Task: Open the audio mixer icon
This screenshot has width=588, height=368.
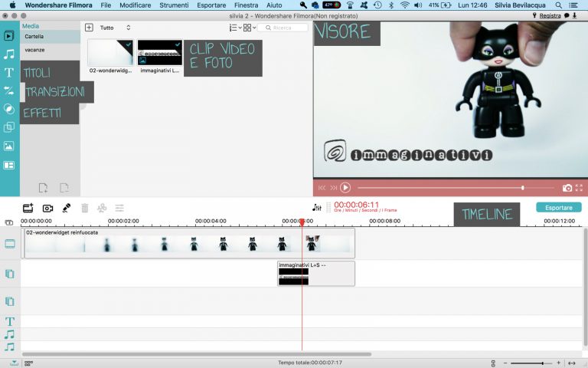Action: (x=316, y=207)
